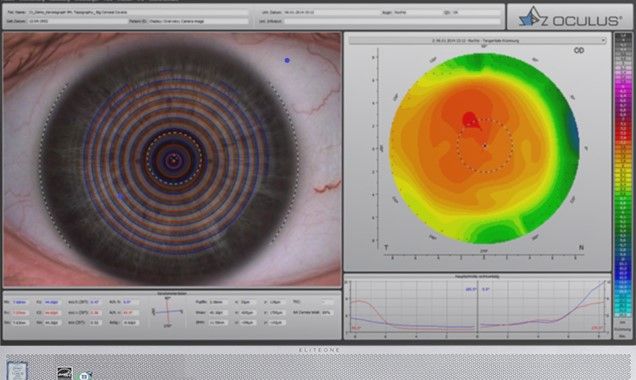Screen dimensions: 636x380
Task: Click the red steep spot on the topography map
Action: (470, 119)
